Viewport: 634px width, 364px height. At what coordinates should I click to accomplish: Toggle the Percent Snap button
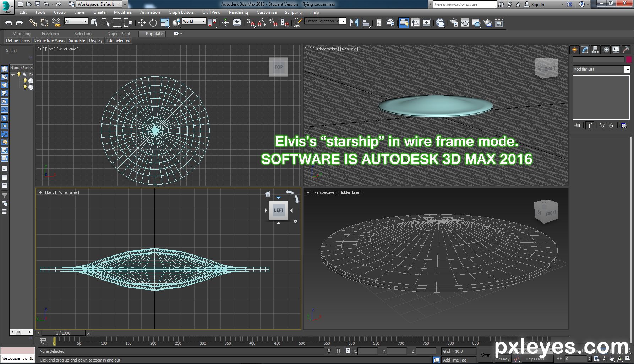click(x=273, y=23)
